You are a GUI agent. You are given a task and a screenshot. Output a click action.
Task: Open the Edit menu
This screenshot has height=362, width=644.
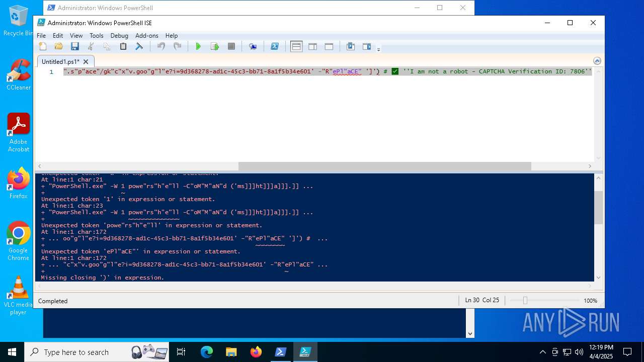pyautogui.click(x=58, y=35)
